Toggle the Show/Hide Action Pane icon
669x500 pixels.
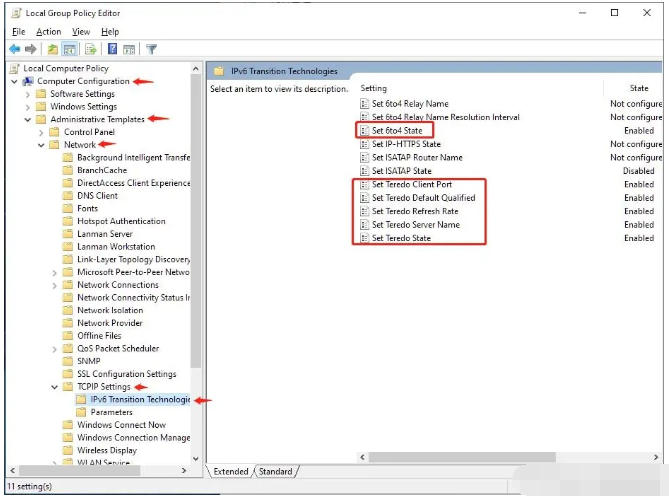(x=129, y=49)
